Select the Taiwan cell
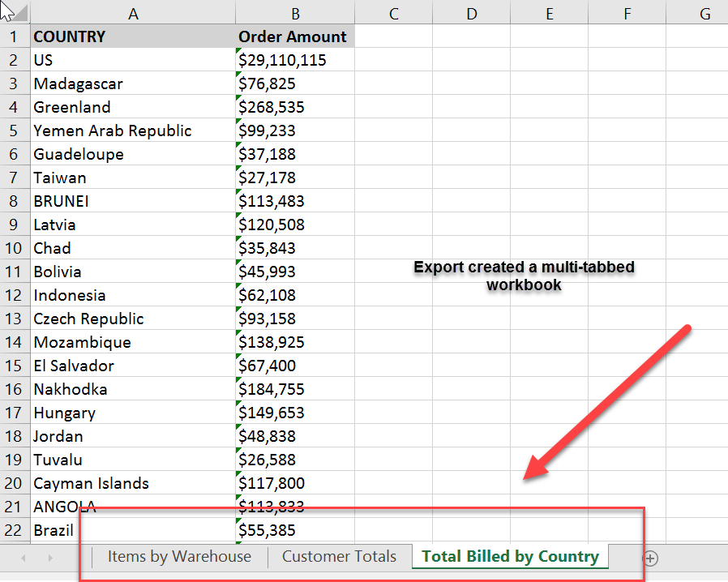The image size is (728, 582). tap(133, 178)
